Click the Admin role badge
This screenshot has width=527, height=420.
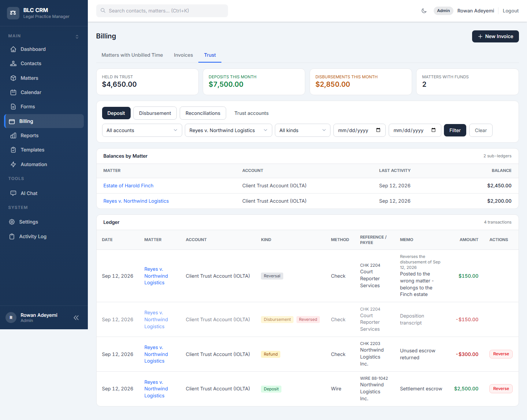click(443, 11)
